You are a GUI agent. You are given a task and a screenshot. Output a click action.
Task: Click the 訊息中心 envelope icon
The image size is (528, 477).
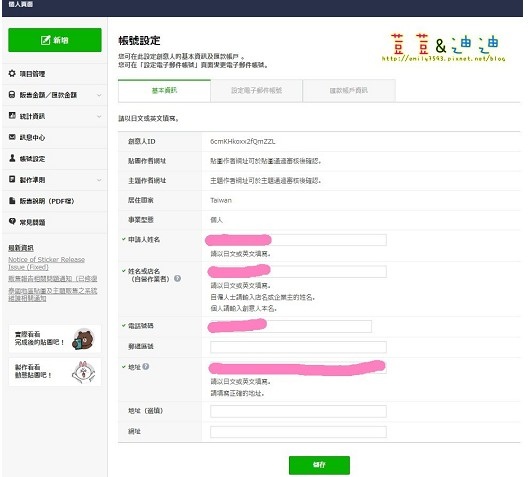12,137
